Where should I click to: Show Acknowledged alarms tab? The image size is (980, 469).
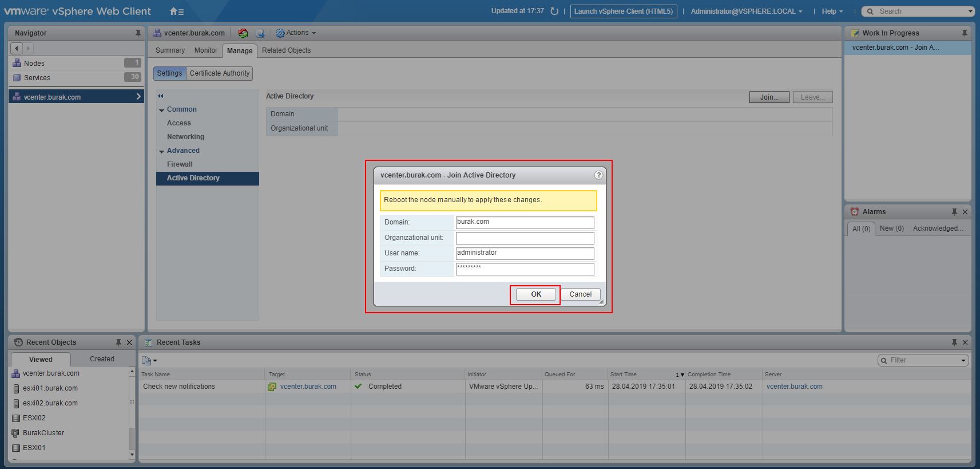coord(938,228)
